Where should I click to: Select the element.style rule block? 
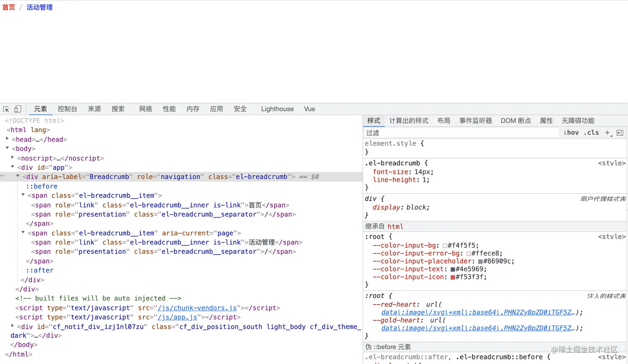tap(495, 148)
